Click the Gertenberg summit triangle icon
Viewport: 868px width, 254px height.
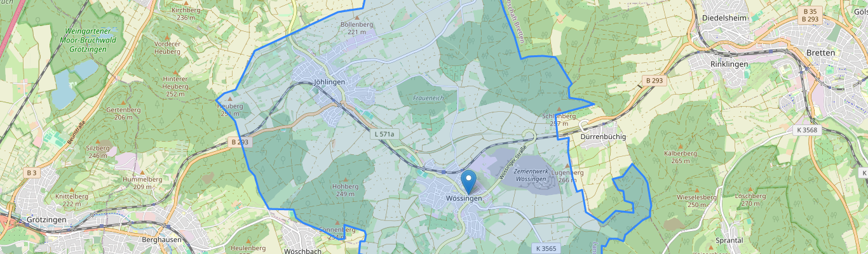119,103
